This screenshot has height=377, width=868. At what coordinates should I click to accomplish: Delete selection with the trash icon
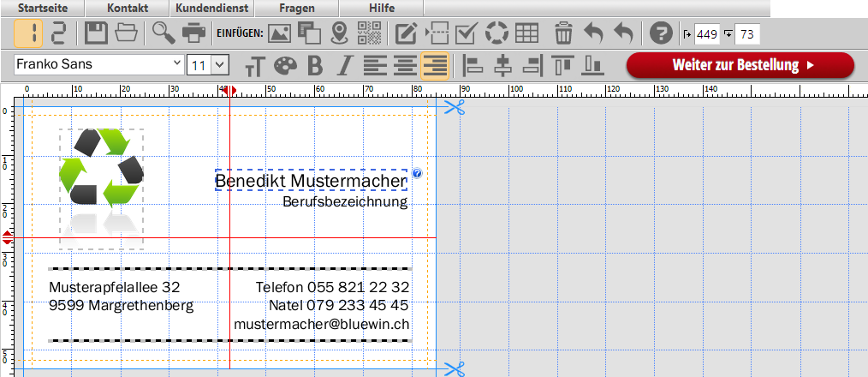(x=563, y=34)
